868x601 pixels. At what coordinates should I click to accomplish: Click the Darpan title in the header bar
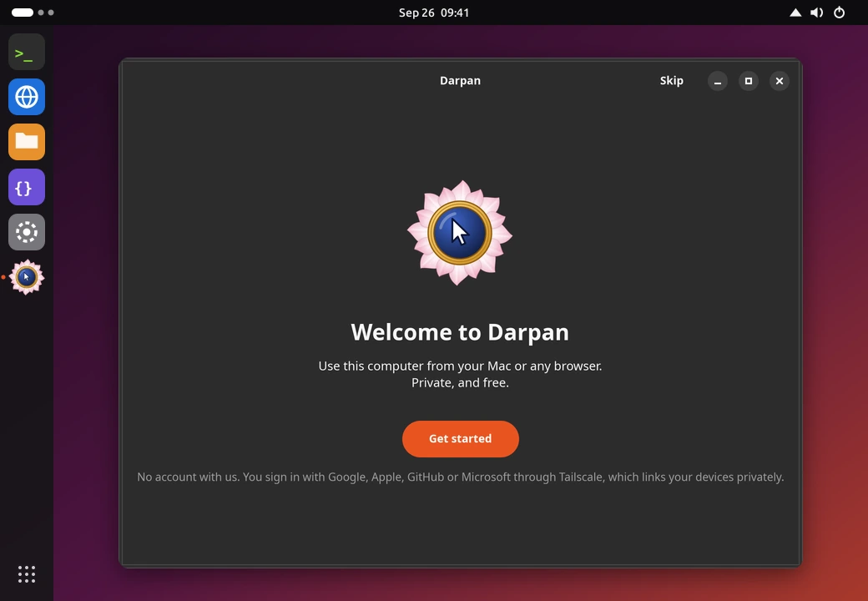[x=460, y=81]
